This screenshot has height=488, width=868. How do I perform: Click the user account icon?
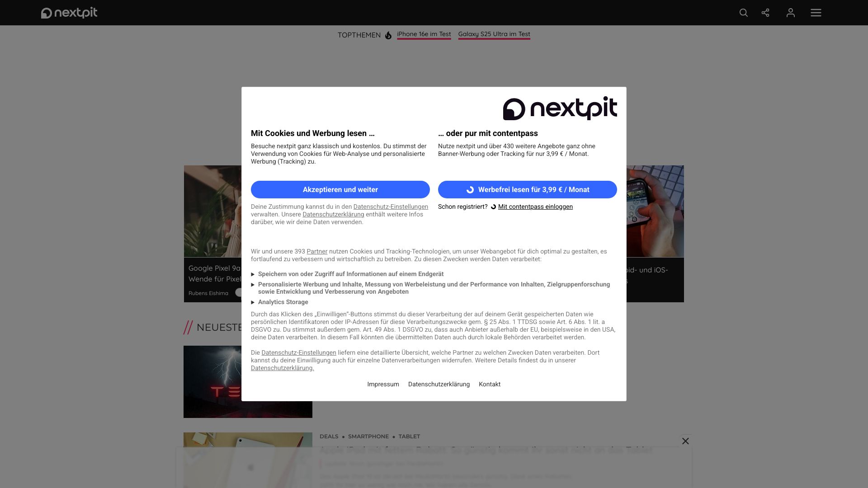click(x=790, y=13)
